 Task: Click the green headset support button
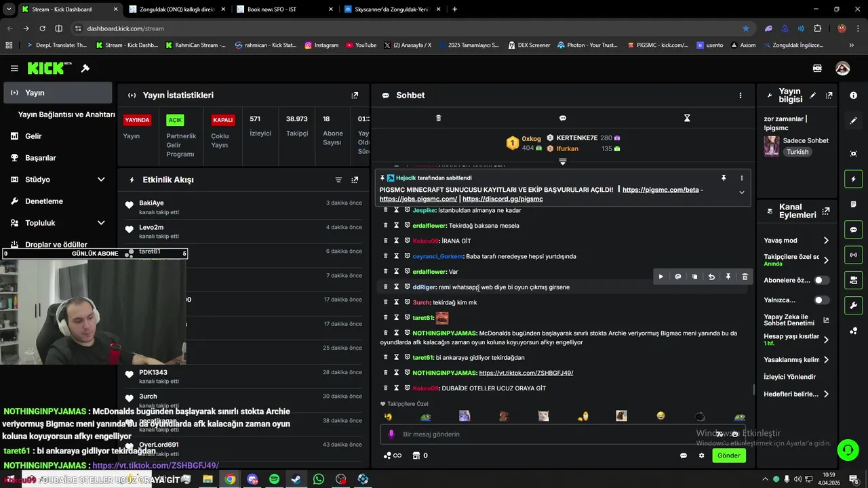tap(847, 449)
